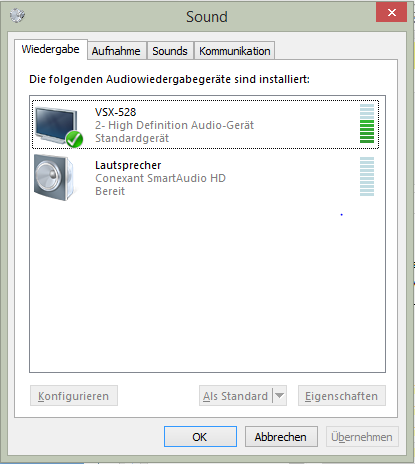The height and width of the screenshot is (464, 415).
Task: Click the Sound dialog title bar icon
Action: (17, 15)
